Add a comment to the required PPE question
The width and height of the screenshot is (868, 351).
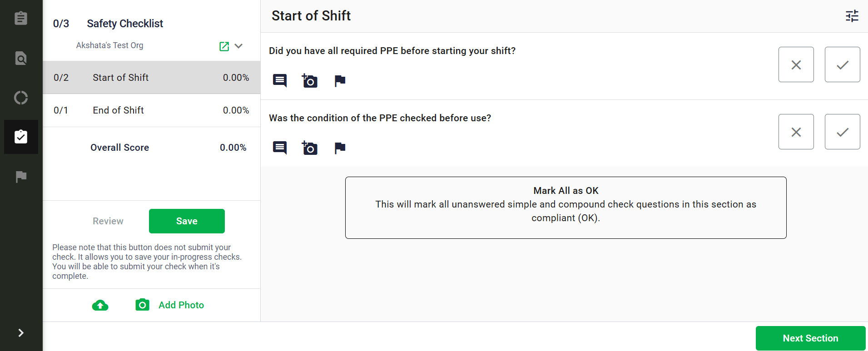coord(280,81)
